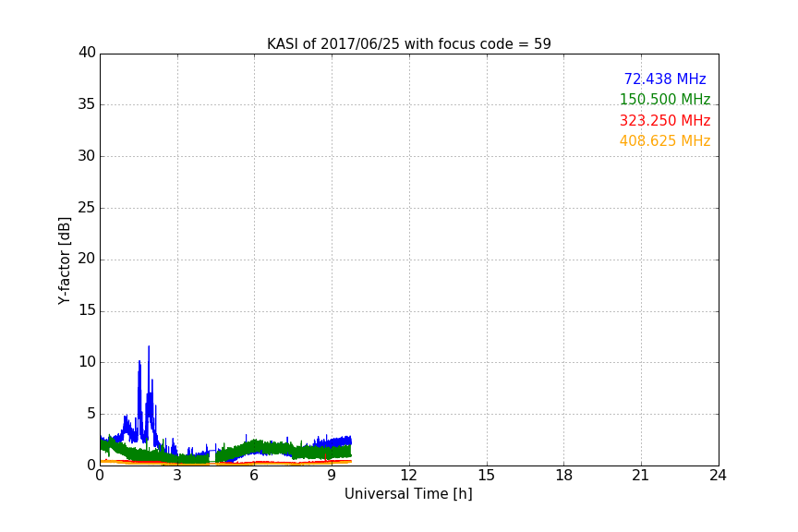Viewport: 798px width, 532px height.
Task: Click the x-axis tick label 3
Action: point(177,476)
